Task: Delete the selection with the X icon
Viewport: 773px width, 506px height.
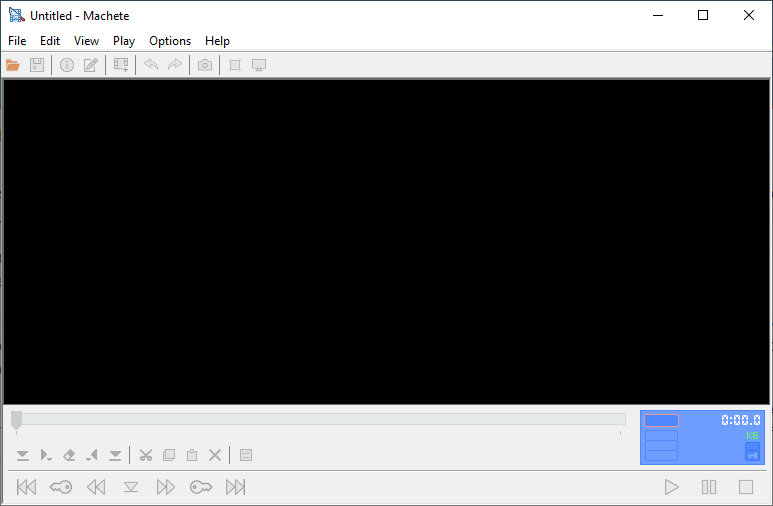Action: point(215,455)
